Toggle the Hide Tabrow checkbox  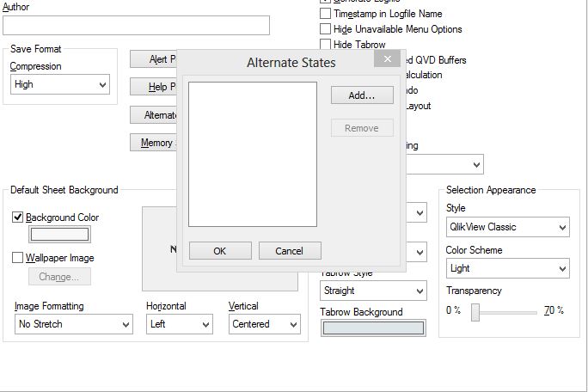click(325, 45)
